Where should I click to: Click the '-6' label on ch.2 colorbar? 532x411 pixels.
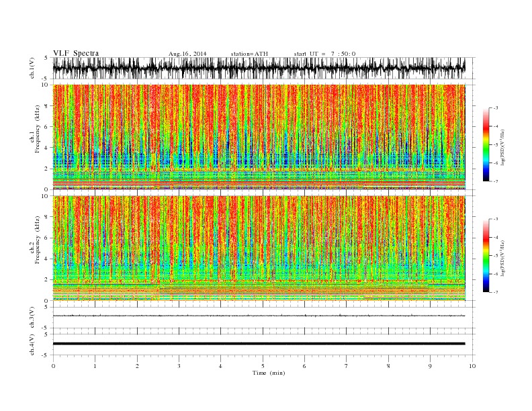(496, 274)
